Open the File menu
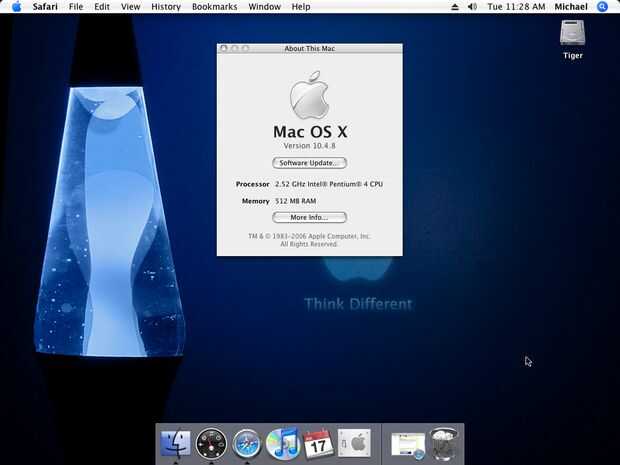This screenshot has height=465, width=620. click(x=76, y=7)
